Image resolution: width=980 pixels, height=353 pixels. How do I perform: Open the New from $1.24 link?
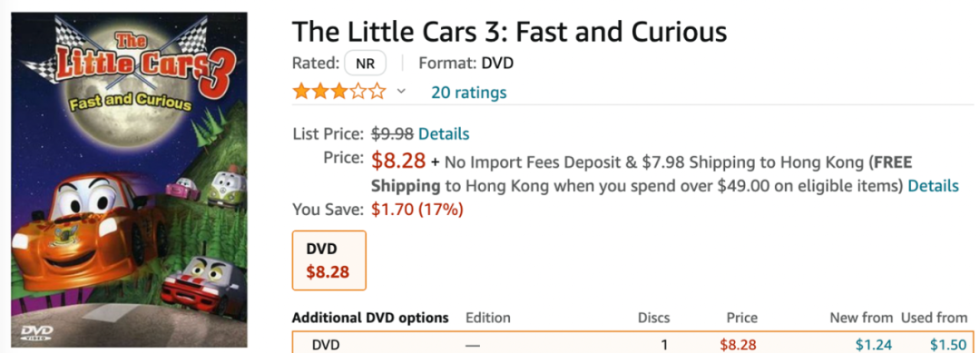(874, 344)
